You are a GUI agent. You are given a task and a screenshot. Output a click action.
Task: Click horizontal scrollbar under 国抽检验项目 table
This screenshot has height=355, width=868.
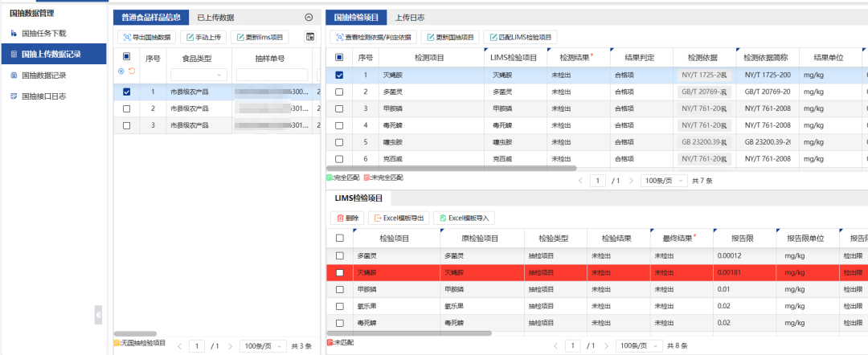tap(450, 169)
